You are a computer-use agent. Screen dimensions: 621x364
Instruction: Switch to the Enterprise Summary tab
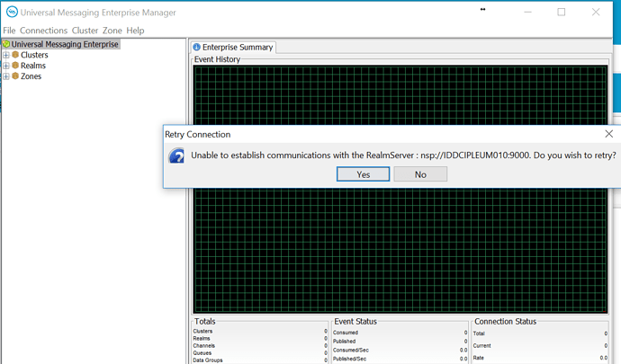click(x=233, y=47)
